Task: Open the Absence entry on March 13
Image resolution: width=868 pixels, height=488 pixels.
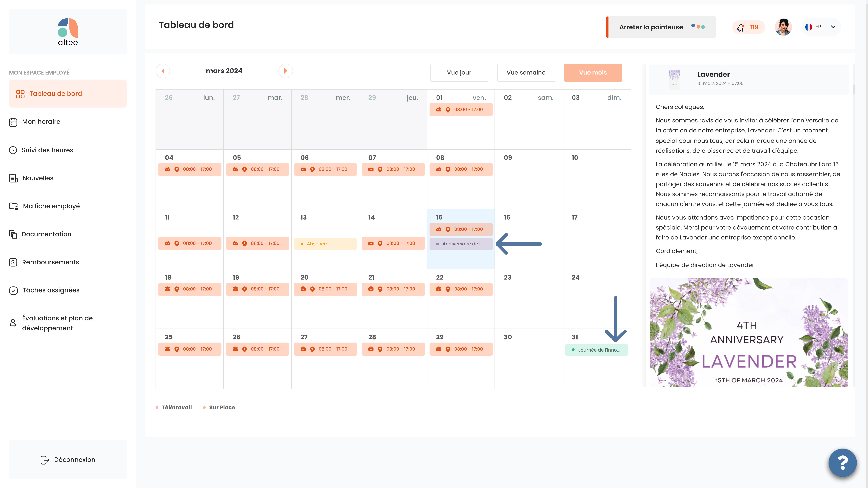Action: tap(325, 244)
